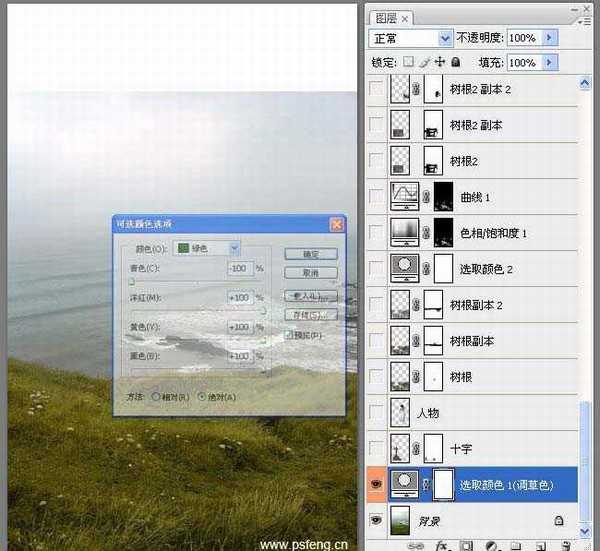Click the layers scrollbar down arrow
The height and width of the screenshot is (551, 600).
[585, 531]
